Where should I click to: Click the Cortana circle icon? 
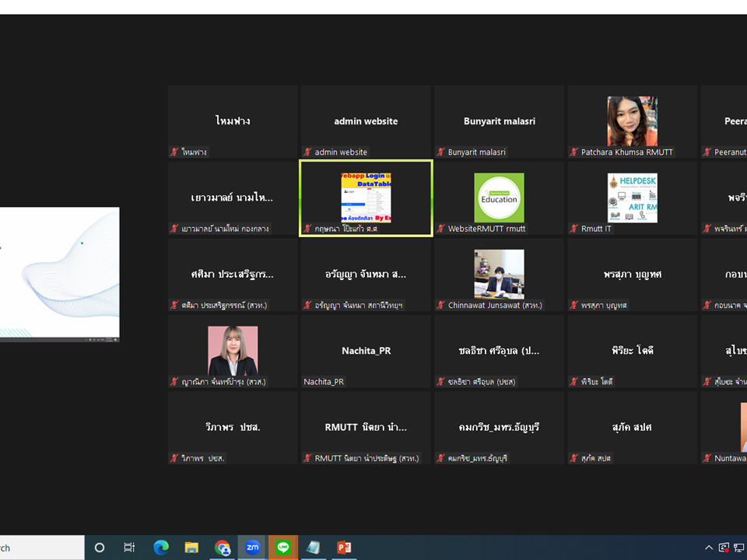pyautogui.click(x=100, y=548)
